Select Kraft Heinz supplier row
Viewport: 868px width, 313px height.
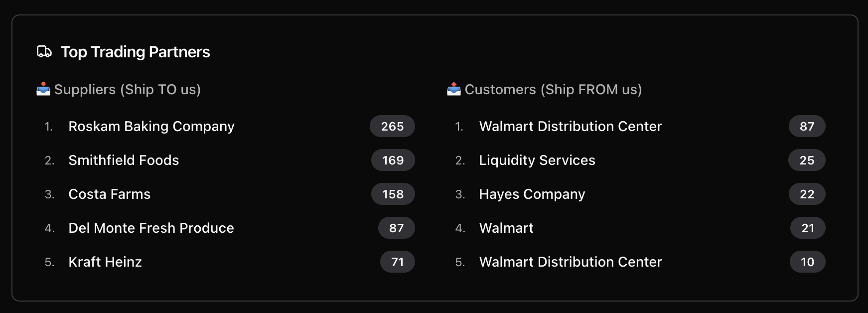tap(105, 262)
